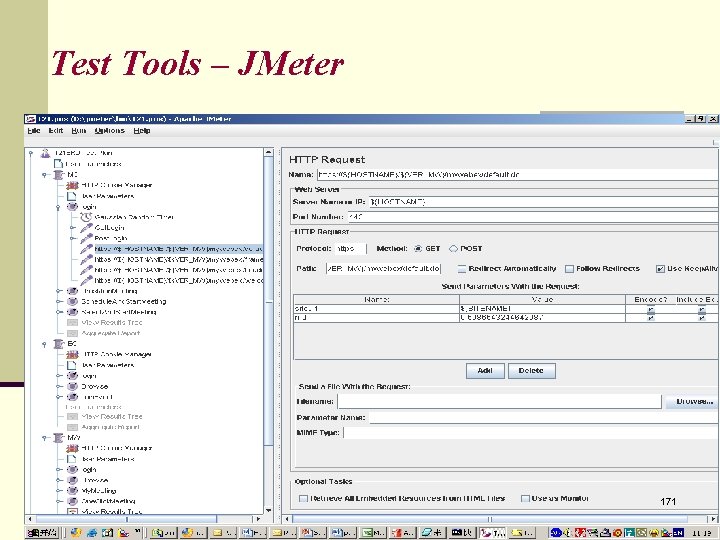Click login controller icon under MC
The image size is (720, 540).
point(73,207)
